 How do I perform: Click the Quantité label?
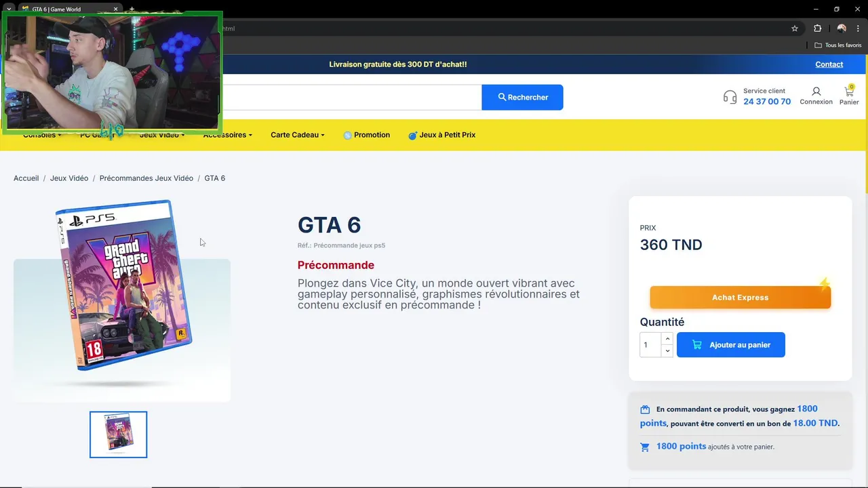(x=662, y=322)
